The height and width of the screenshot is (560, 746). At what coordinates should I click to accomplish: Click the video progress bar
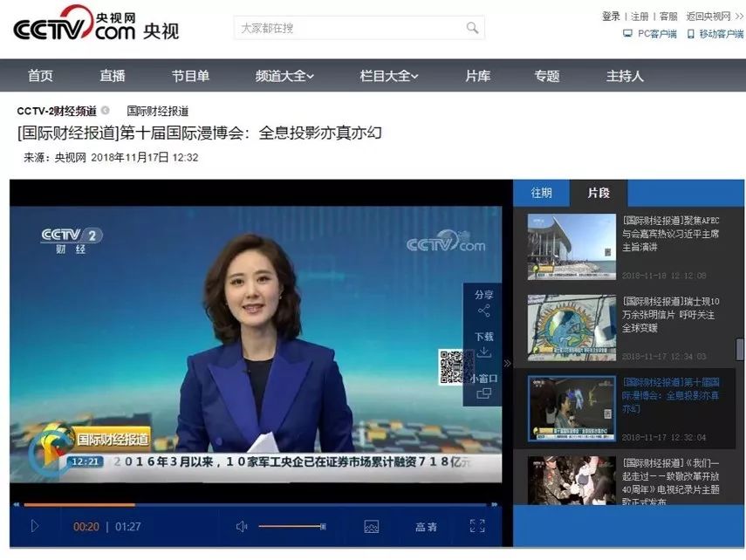pos(255,504)
